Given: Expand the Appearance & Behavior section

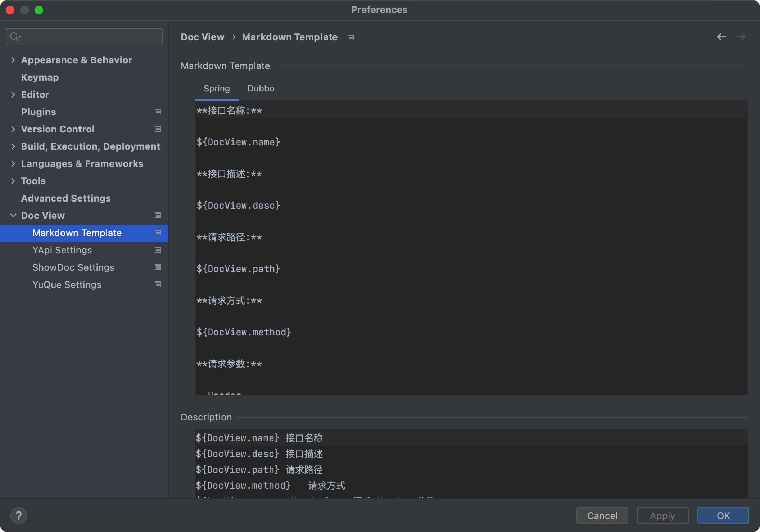Looking at the screenshot, I should click(x=13, y=60).
